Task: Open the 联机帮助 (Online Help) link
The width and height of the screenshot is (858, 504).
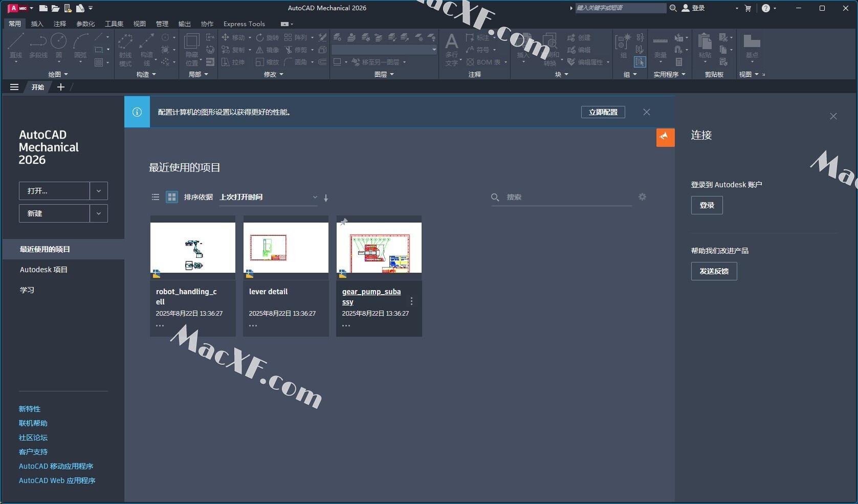Action: (x=33, y=423)
